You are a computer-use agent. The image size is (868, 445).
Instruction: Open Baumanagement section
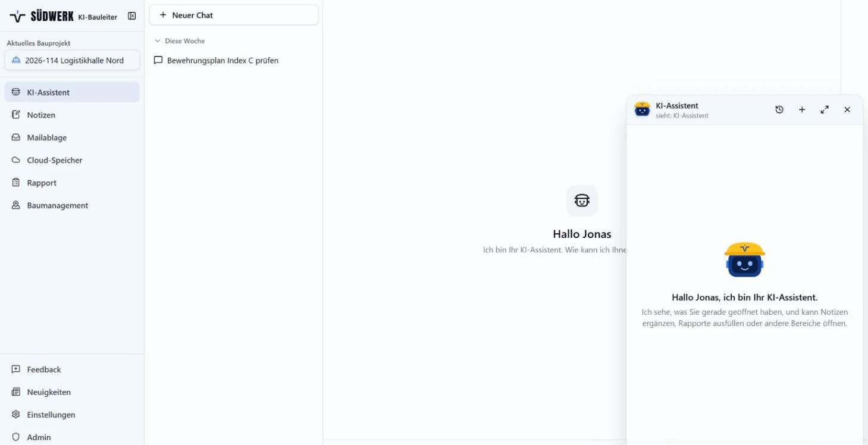click(72, 205)
